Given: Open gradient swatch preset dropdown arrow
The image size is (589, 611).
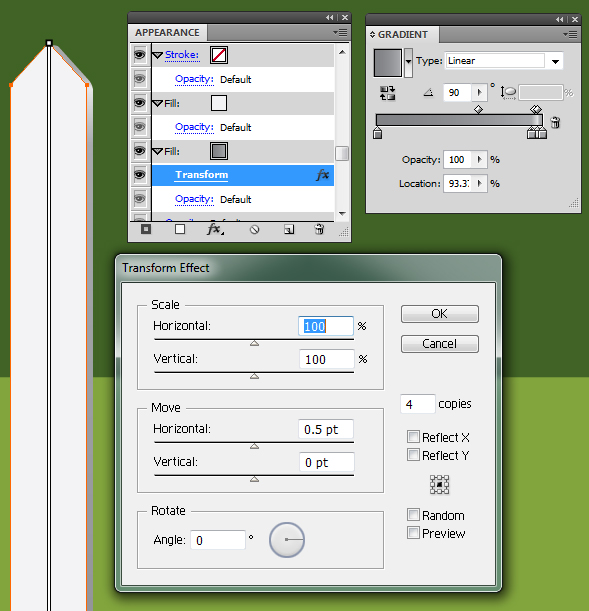Looking at the screenshot, I should pos(408,62).
